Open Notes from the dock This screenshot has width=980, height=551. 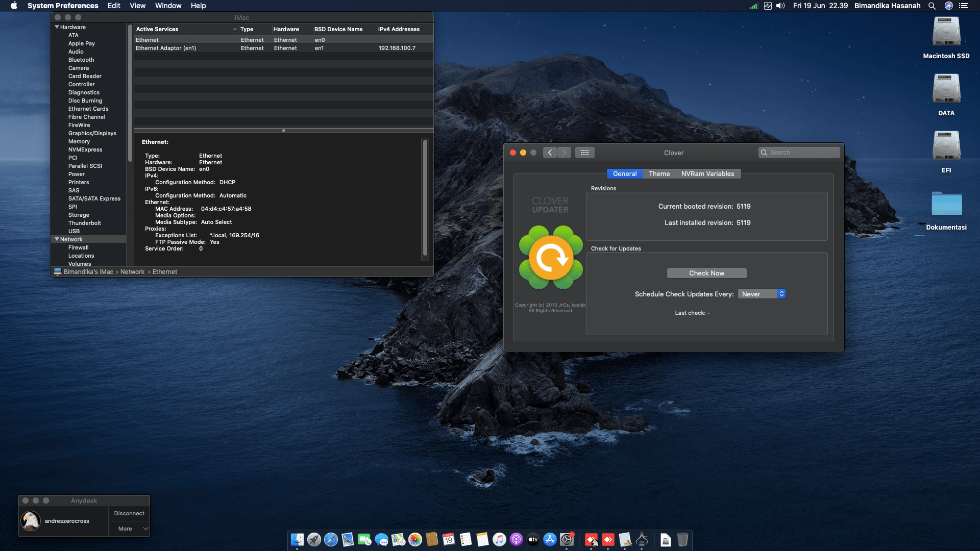(482, 539)
